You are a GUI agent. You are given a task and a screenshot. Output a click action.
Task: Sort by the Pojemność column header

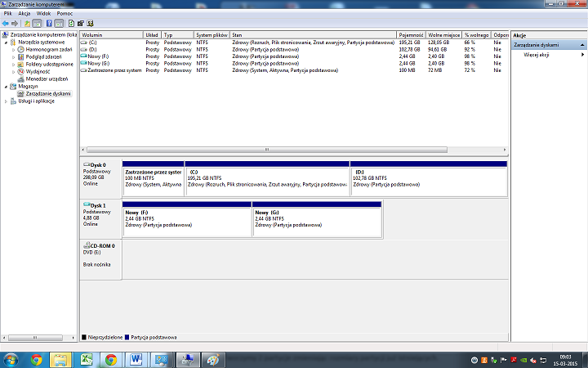coord(410,35)
